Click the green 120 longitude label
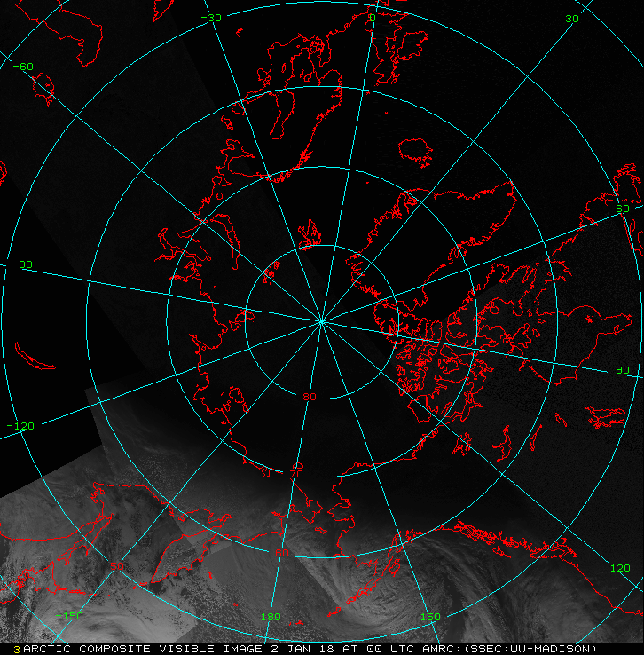This screenshot has width=644, height=655. [x=620, y=568]
